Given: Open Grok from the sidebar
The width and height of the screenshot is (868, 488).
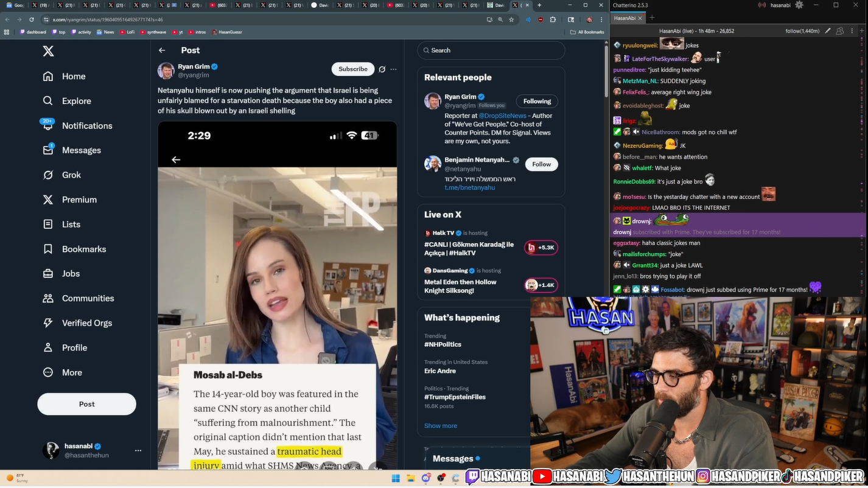Looking at the screenshot, I should 61,175.
